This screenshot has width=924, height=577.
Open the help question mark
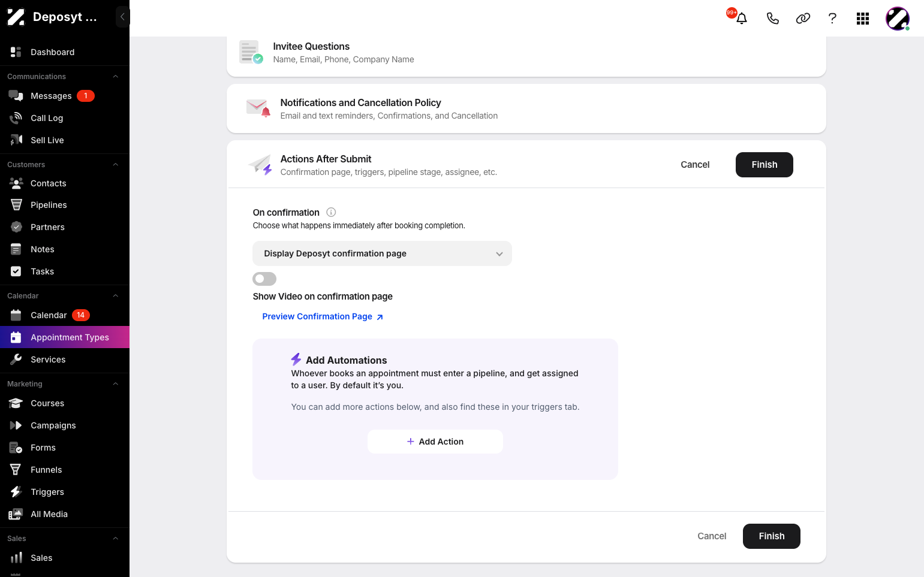click(x=832, y=19)
